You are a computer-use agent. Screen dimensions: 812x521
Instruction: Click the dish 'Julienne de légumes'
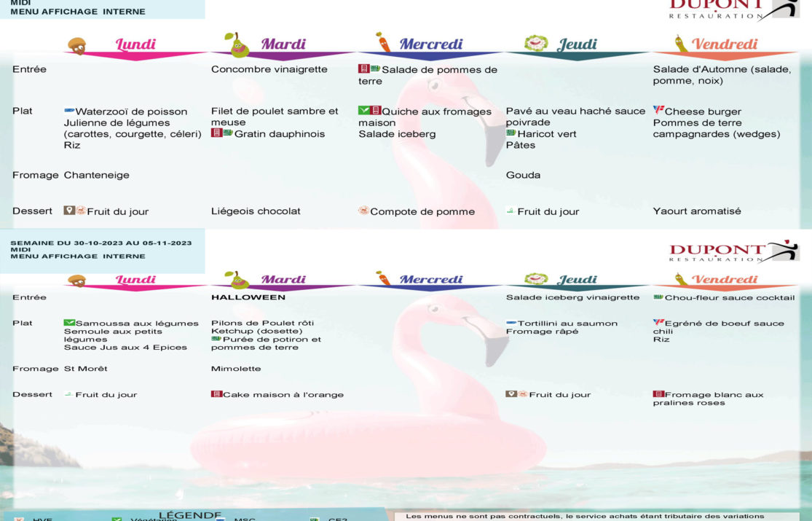tap(117, 123)
